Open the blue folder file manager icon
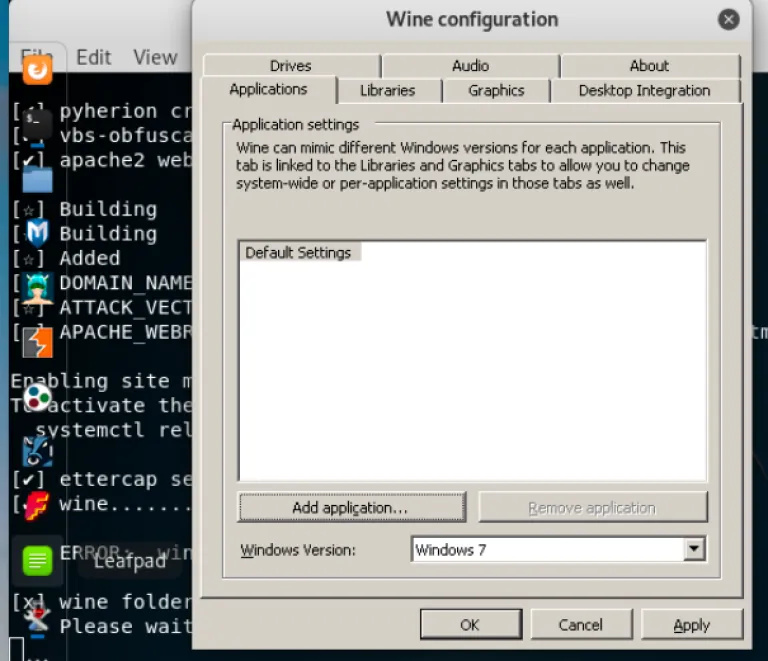Viewport: 768px width, 661px height. pyautogui.click(x=37, y=179)
